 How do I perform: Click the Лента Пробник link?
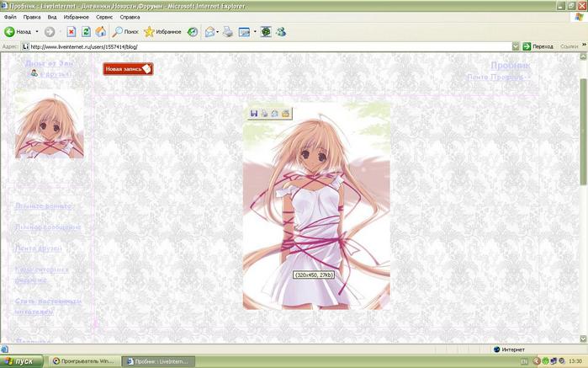(498, 77)
